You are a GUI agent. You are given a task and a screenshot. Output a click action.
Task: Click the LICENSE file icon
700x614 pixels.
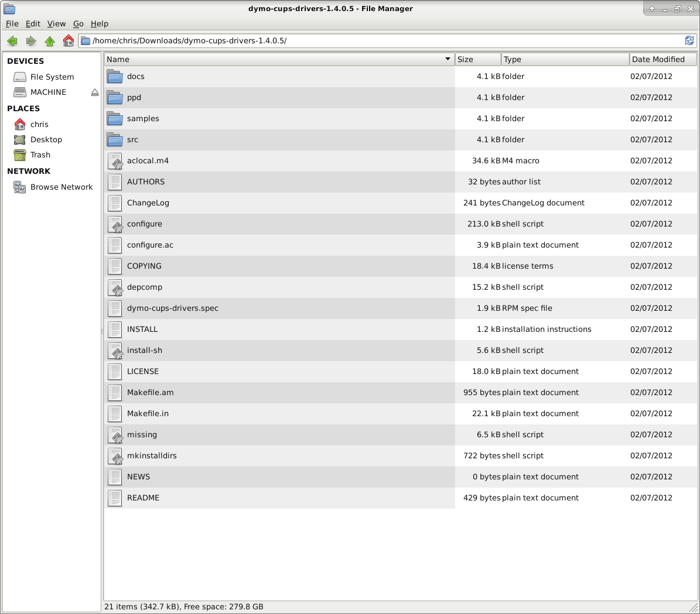tap(115, 371)
